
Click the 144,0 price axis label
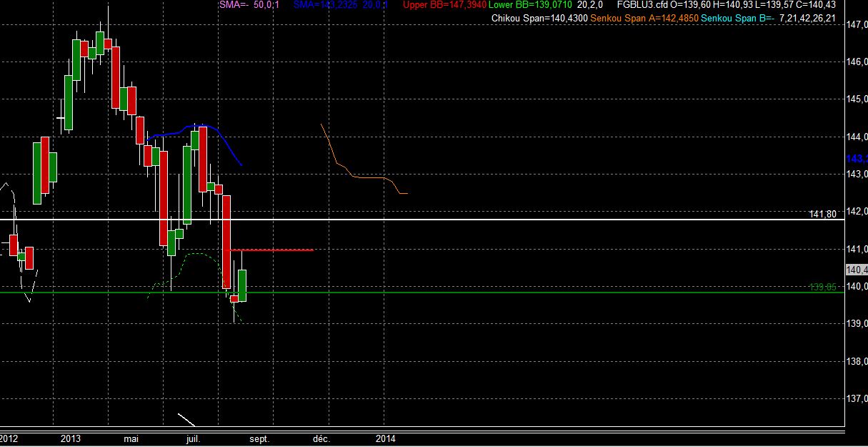tap(856, 137)
